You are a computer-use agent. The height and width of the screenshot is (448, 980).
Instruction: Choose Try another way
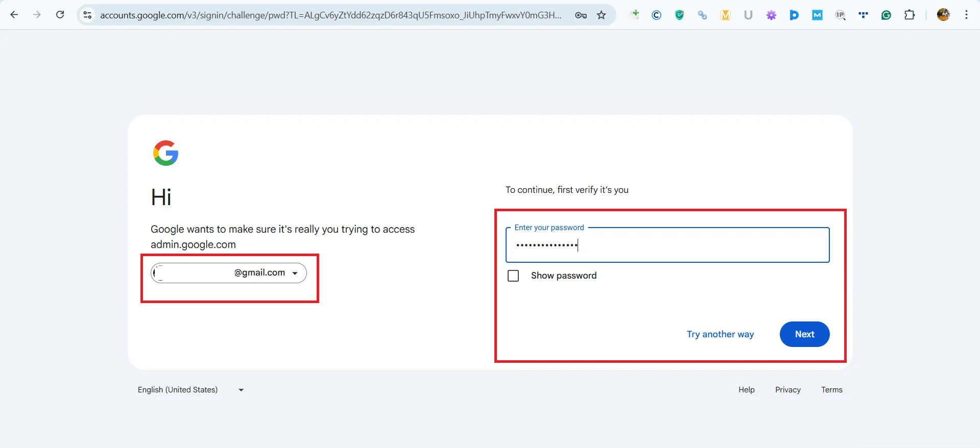720,334
